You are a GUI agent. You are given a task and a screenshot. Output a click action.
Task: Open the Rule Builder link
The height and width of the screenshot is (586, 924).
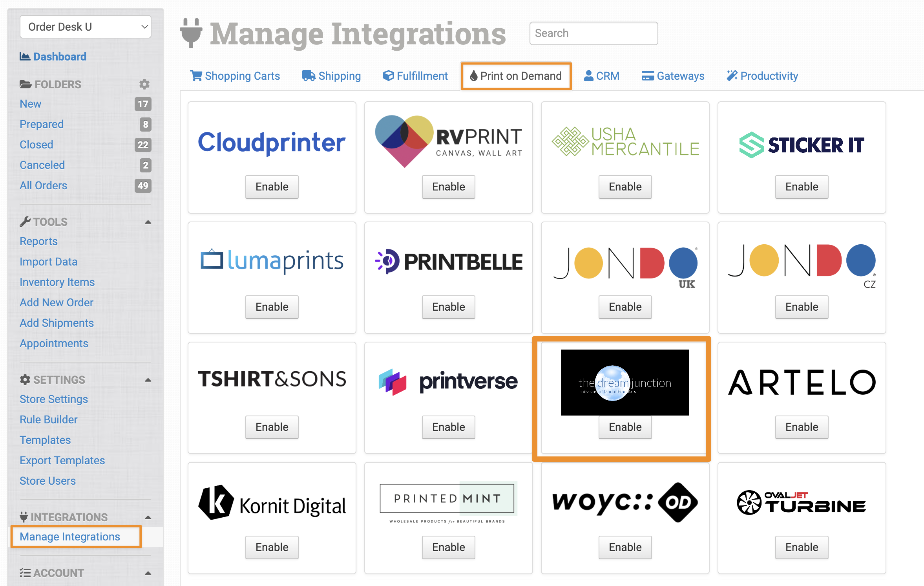pyautogui.click(x=49, y=419)
